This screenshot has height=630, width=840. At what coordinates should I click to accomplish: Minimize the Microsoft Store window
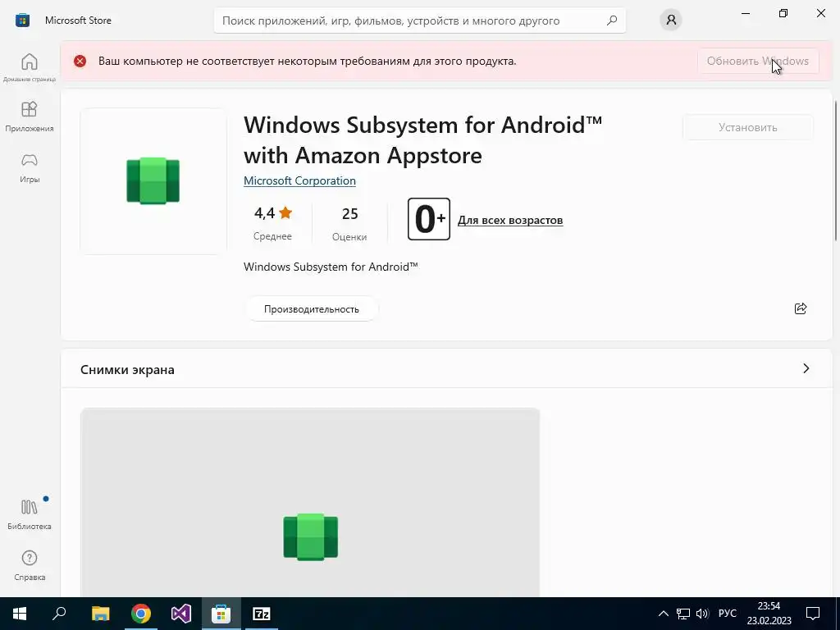pyautogui.click(x=745, y=13)
